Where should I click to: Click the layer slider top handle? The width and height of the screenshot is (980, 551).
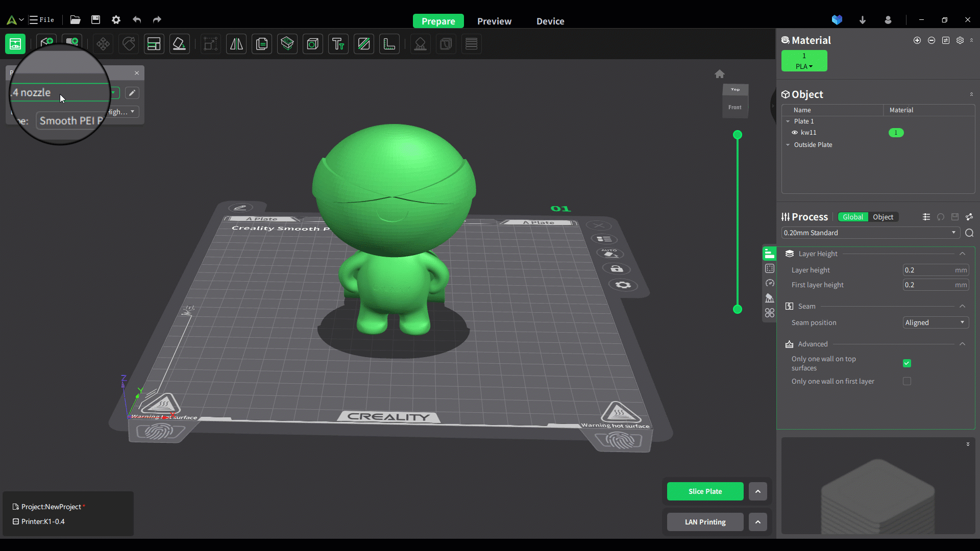[x=738, y=135]
